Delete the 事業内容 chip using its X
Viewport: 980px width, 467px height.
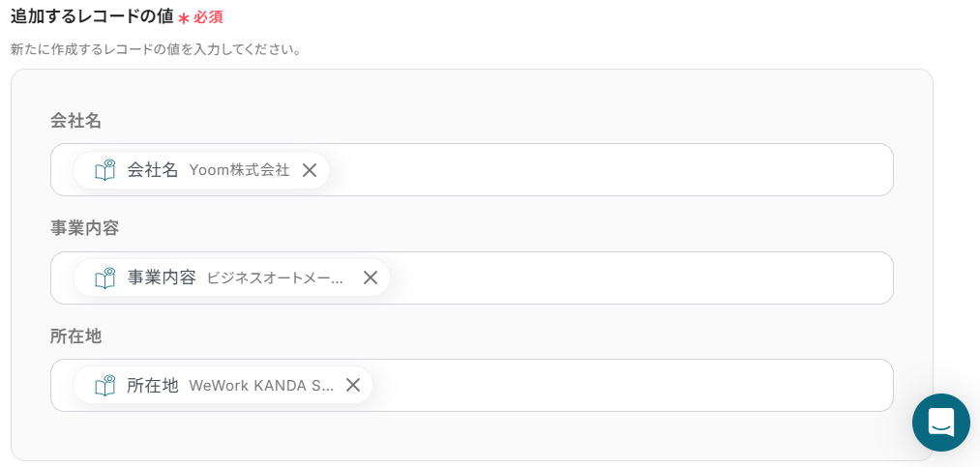[371, 277]
